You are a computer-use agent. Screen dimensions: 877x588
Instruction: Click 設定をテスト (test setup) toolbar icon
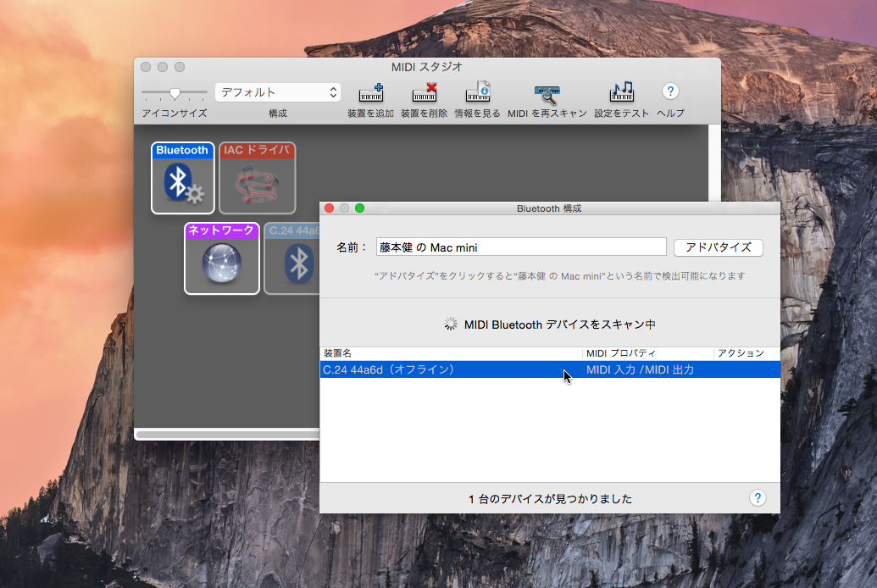pyautogui.click(x=621, y=92)
